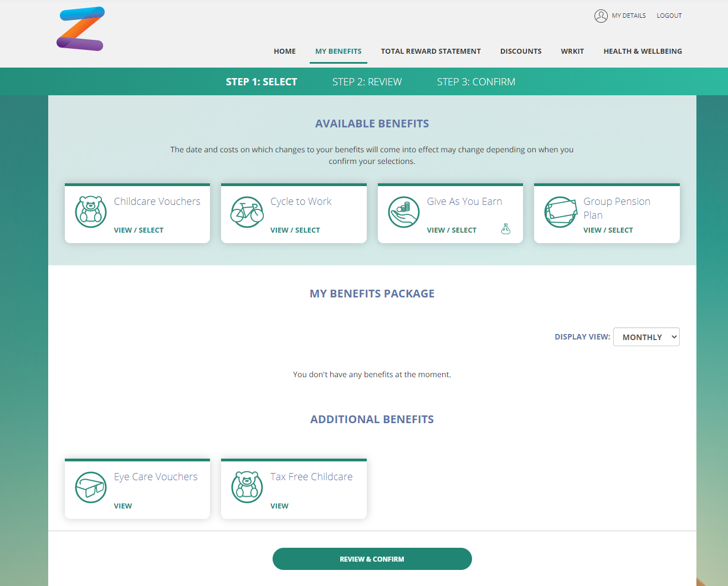The image size is (728, 586).
Task: Click View / Select under Cycle to Work
Action: (x=295, y=230)
